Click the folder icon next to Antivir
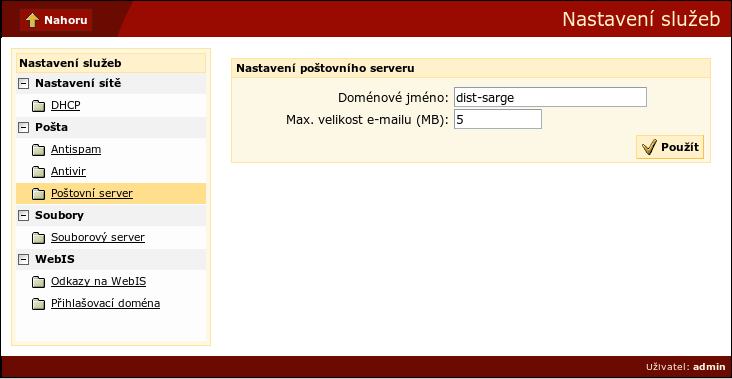732x379 pixels. coord(39,172)
